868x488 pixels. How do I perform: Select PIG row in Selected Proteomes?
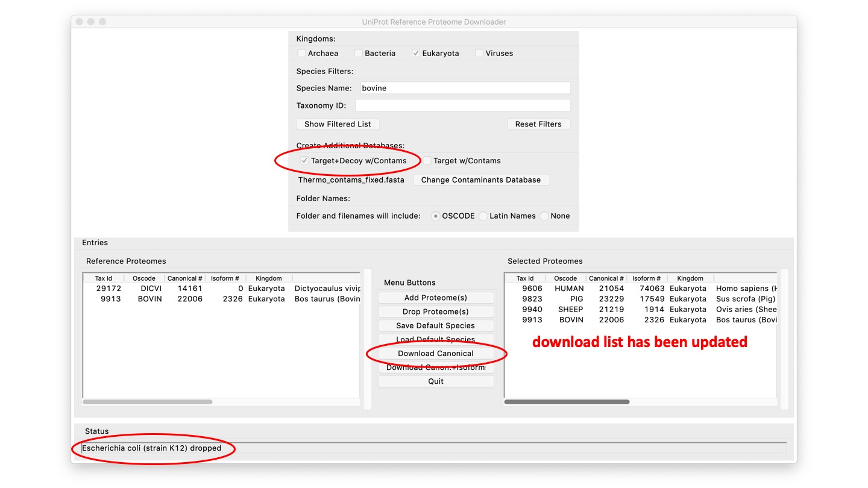pos(641,299)
